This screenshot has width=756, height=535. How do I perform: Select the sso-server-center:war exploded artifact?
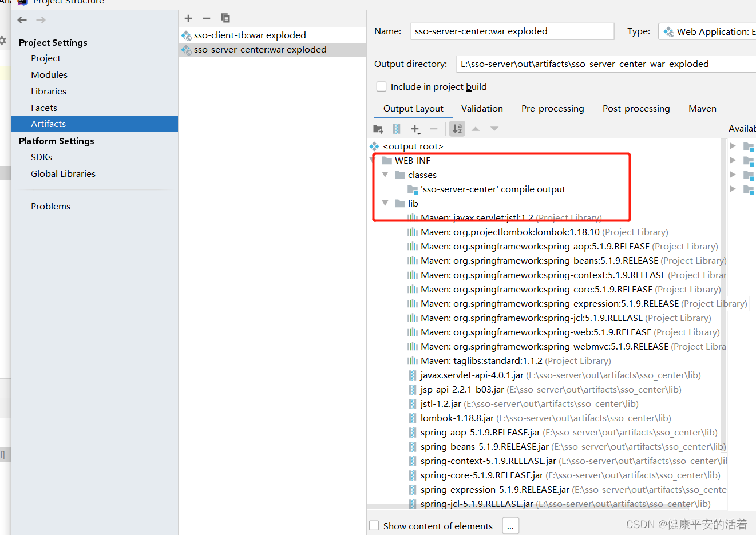point(272,50)
